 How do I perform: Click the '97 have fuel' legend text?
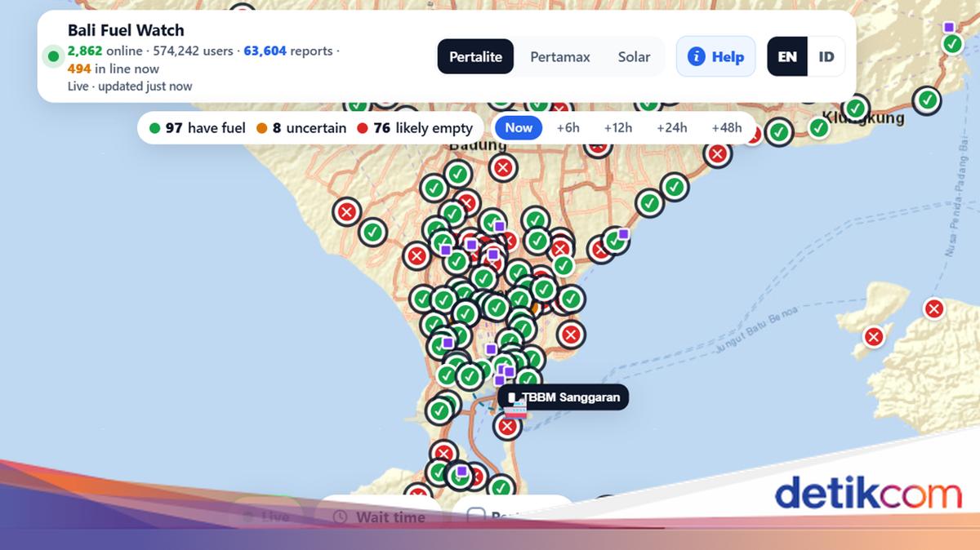205,128
